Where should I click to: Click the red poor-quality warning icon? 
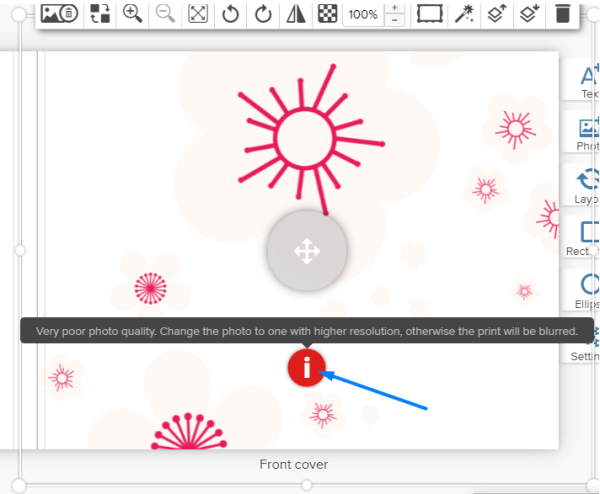[306, 369]
